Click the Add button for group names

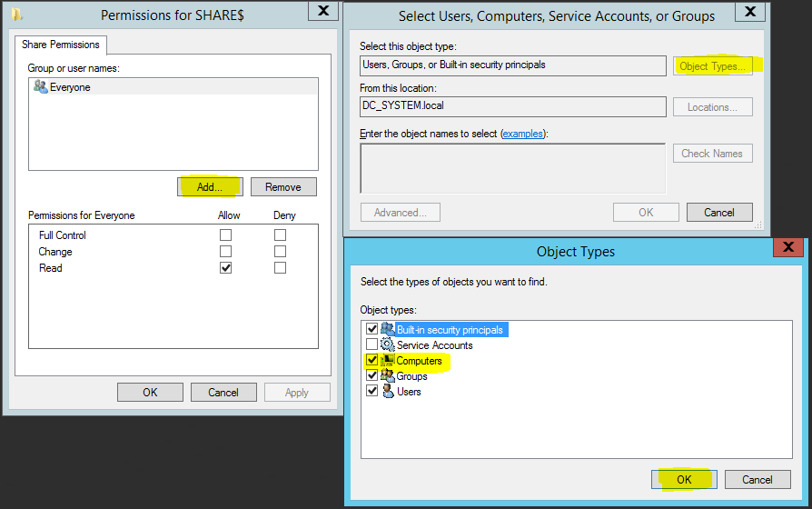[x=210, y=186]
